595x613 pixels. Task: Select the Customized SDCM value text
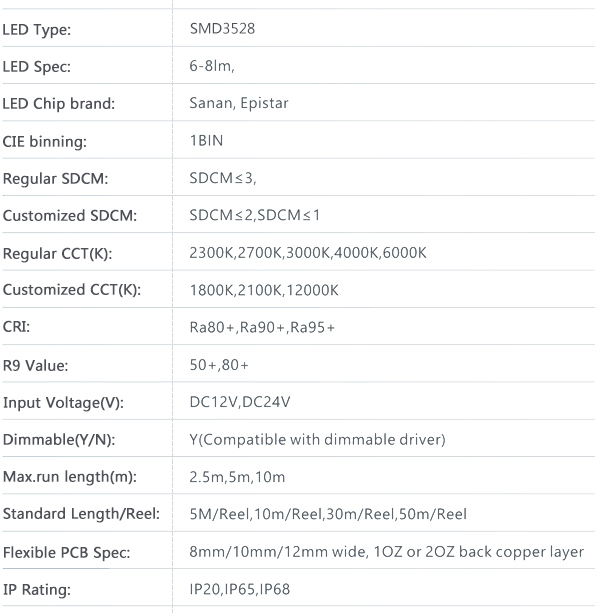(x=255, y=215)
